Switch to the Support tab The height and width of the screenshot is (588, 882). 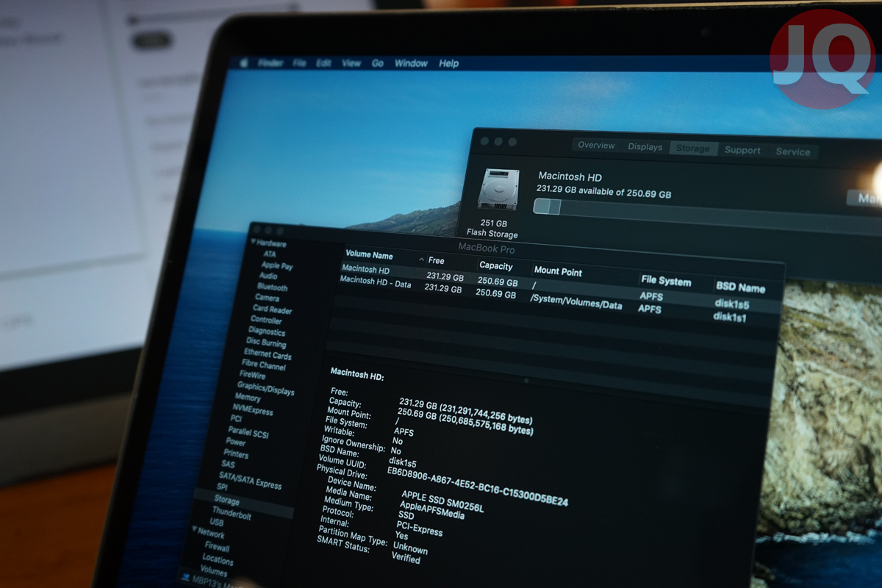click(742, 150)
